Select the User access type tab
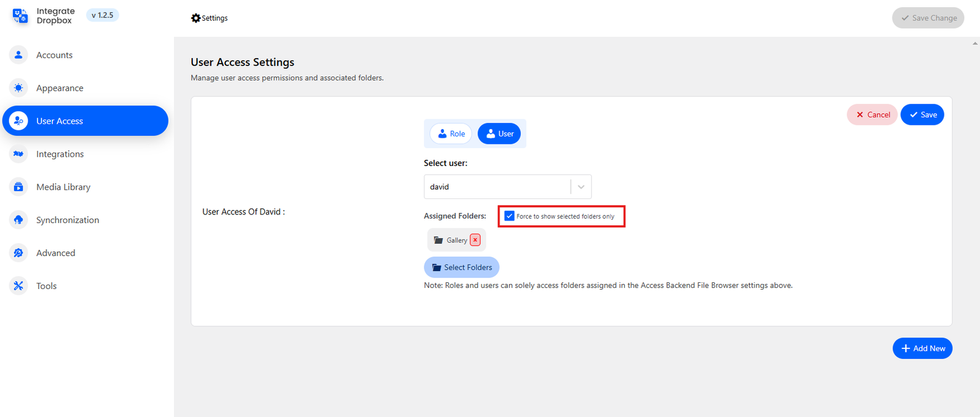The image size is (980, 417). pyautogui.click(x=499, y=133)
